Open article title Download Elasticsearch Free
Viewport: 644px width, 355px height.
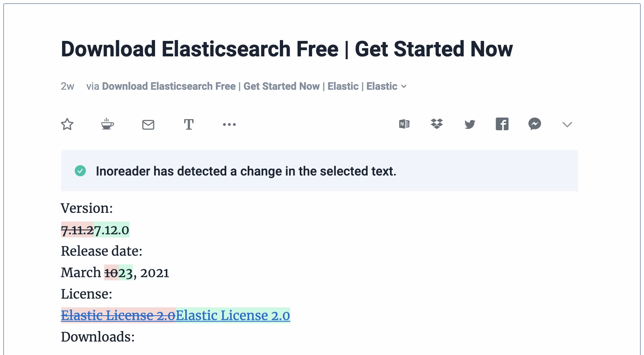(x=287, y=49)
